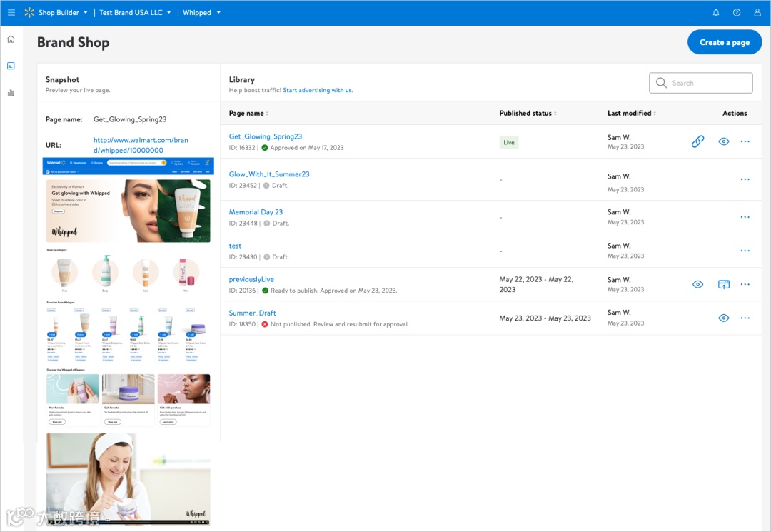The image size is (771, 532).
Task: Click 'Approved on May 17, 2023' status
Action: pos(307,148)
